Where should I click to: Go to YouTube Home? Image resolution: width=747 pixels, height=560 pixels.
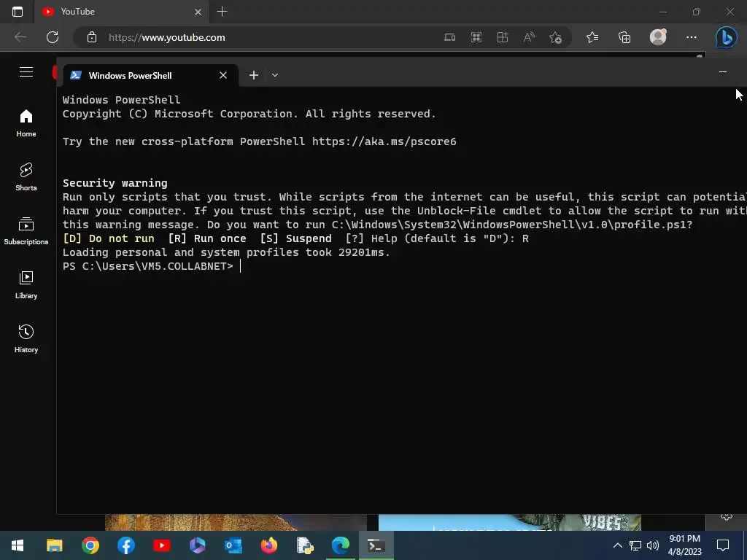pyautogui.click(x=26, y=123)
